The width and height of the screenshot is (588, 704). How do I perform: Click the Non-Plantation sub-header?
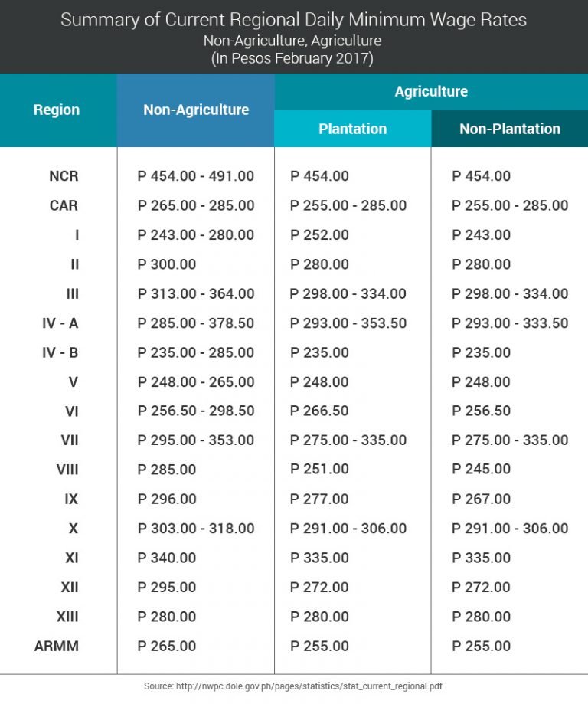510,129
